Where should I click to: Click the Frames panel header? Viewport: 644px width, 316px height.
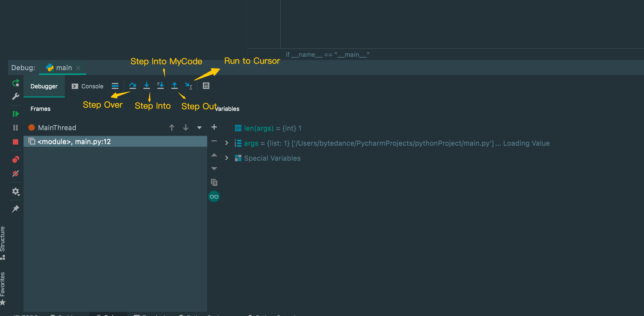(x=40, y=109)
